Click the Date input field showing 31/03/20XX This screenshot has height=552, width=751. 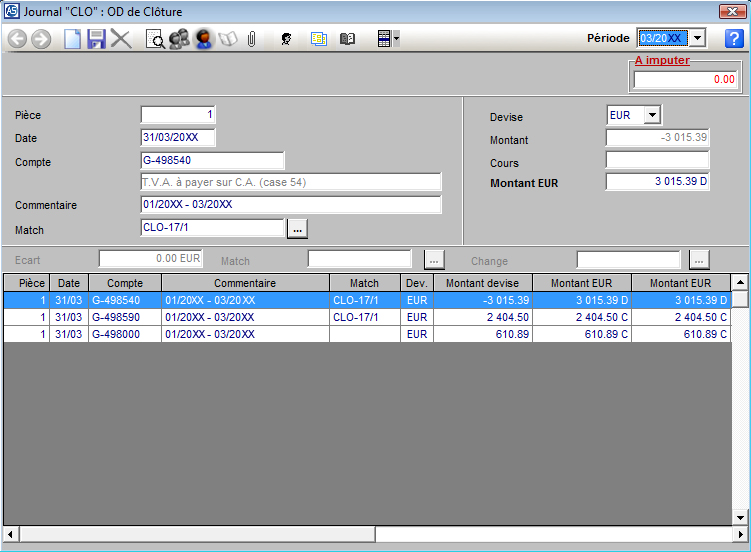point(178,138)
